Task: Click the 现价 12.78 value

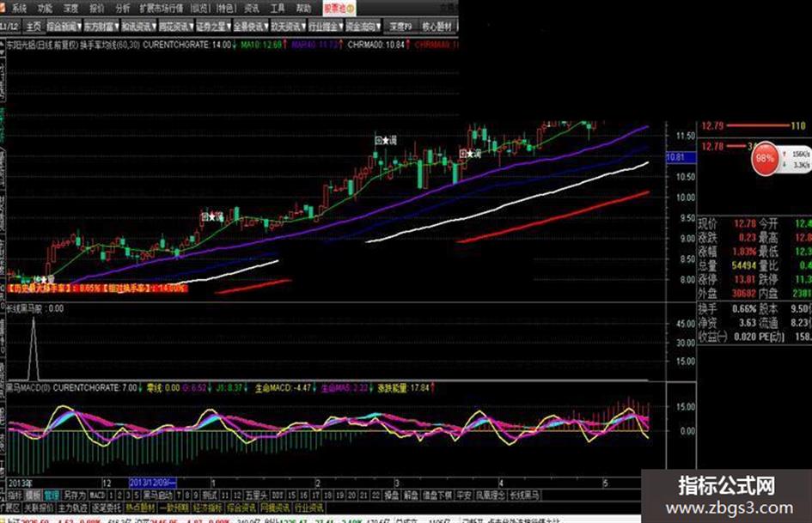Action: (745, 223)
